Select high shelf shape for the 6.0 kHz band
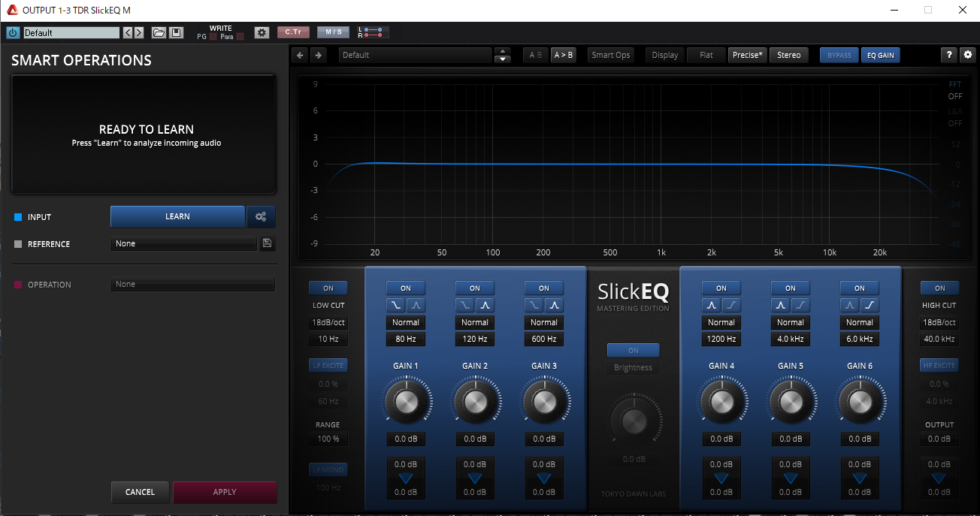Viewport: 980px width, 516px height. 870,306
